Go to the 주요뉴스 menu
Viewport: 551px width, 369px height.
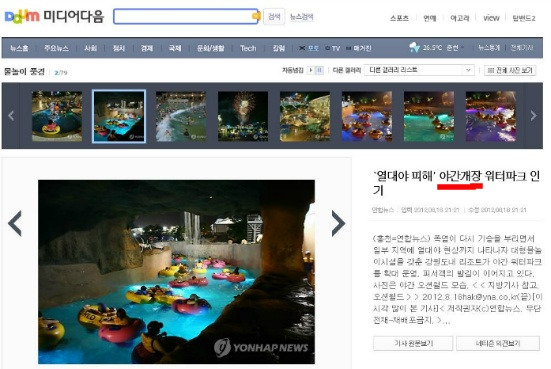tap(56, 48)
